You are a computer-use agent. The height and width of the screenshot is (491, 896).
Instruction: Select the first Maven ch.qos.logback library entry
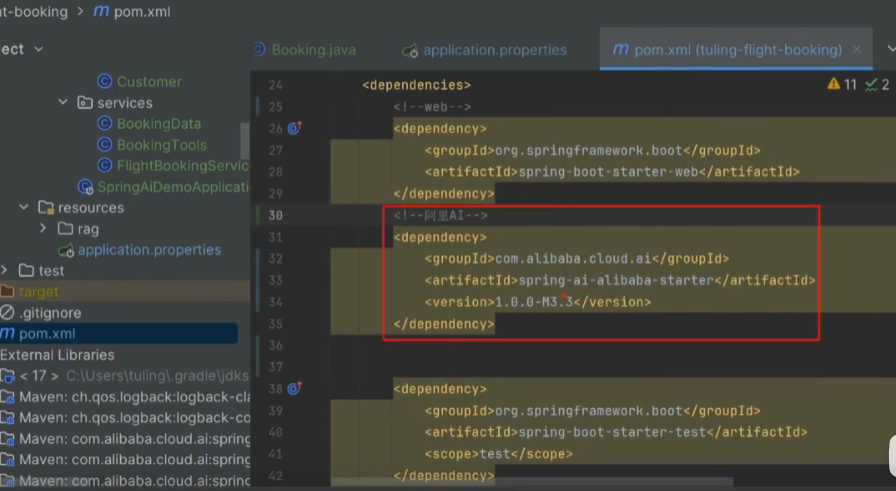point(134,397)
